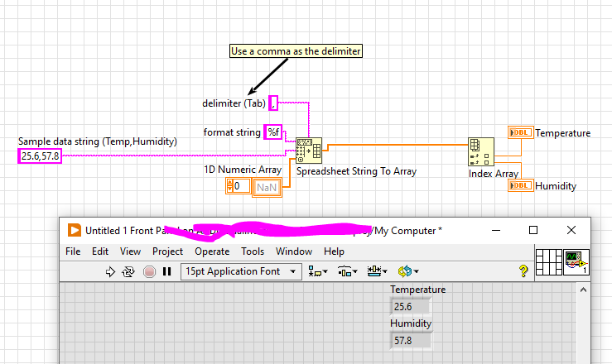Click the Run Continuously button

(x=128, y=271)
